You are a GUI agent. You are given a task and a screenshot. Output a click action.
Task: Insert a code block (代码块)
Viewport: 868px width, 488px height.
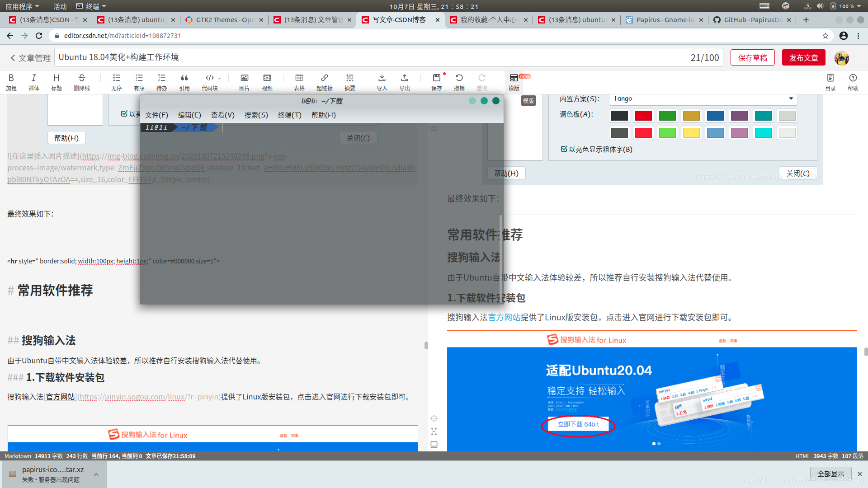(x=209, y=82)
